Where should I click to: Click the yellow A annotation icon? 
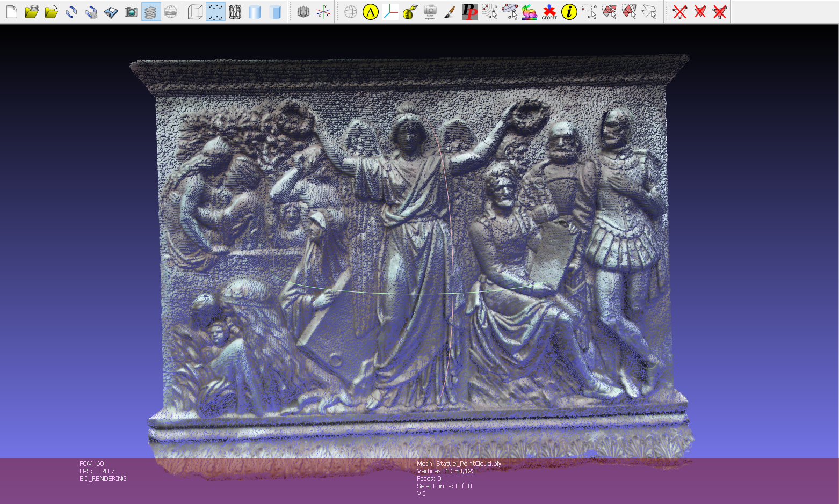(x=371, y=12)
